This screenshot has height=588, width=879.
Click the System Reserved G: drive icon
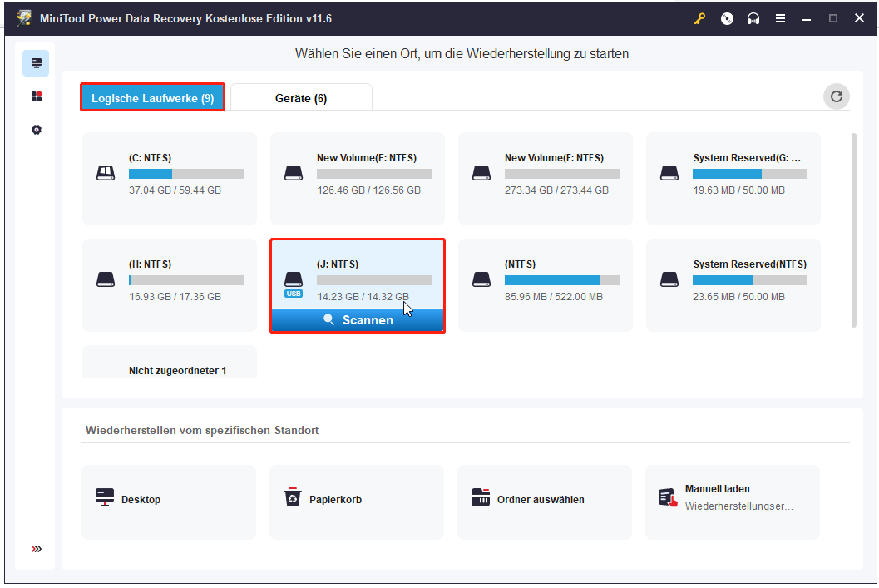[x=669, y=173]
